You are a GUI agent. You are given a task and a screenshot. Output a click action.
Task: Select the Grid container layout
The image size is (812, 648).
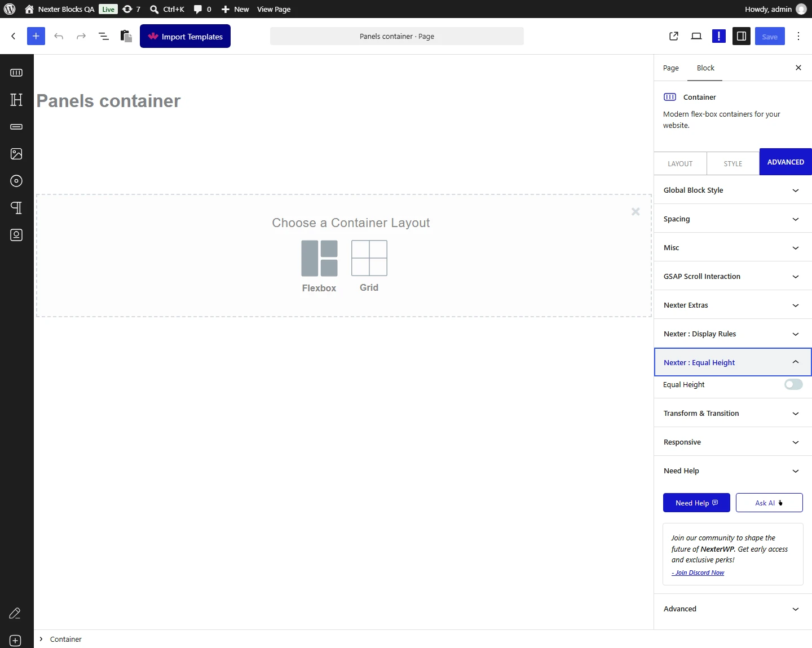[x=369, y=266]
